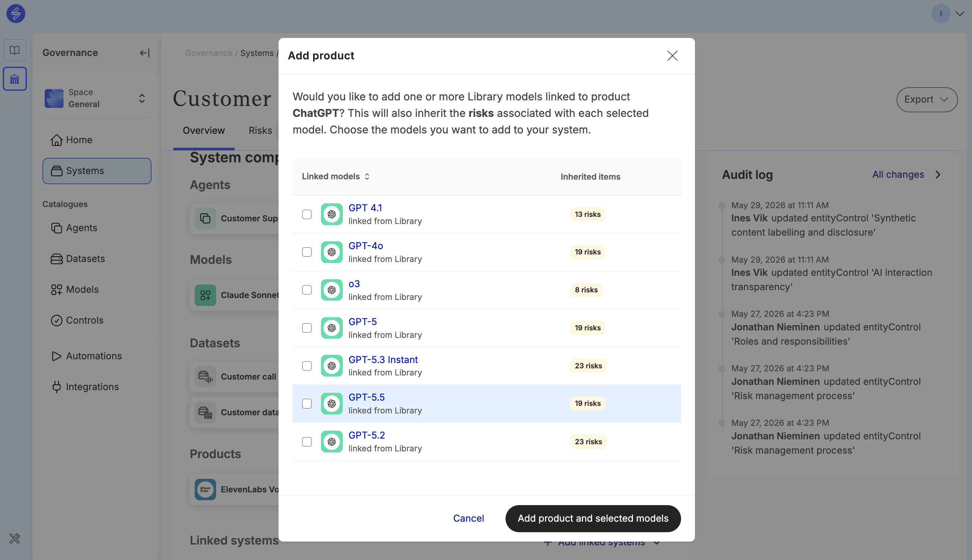The height and width of the screenshot is (560, 972).
Task: Expand the Space General switcher
Action: (142, 98)
